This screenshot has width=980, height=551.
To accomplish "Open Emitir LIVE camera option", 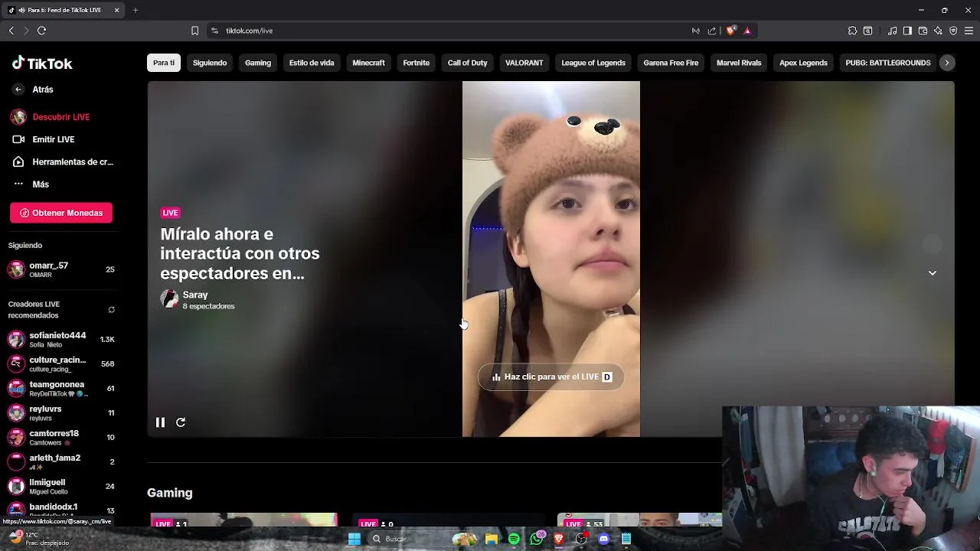I will tap(43, 139).
